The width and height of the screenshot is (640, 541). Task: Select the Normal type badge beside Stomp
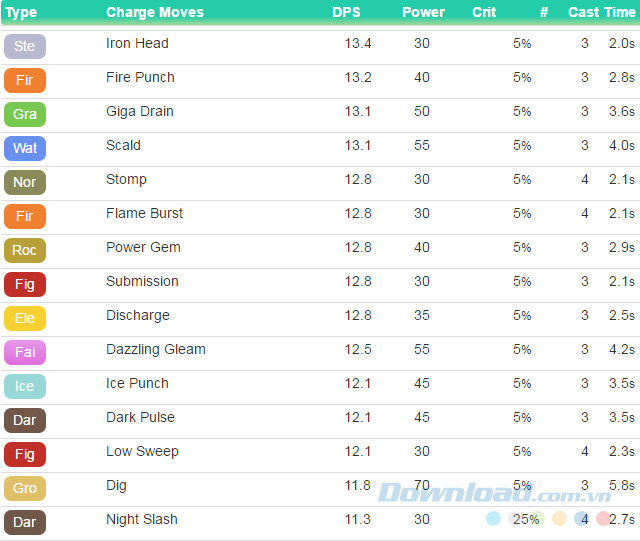pos(25,182)
